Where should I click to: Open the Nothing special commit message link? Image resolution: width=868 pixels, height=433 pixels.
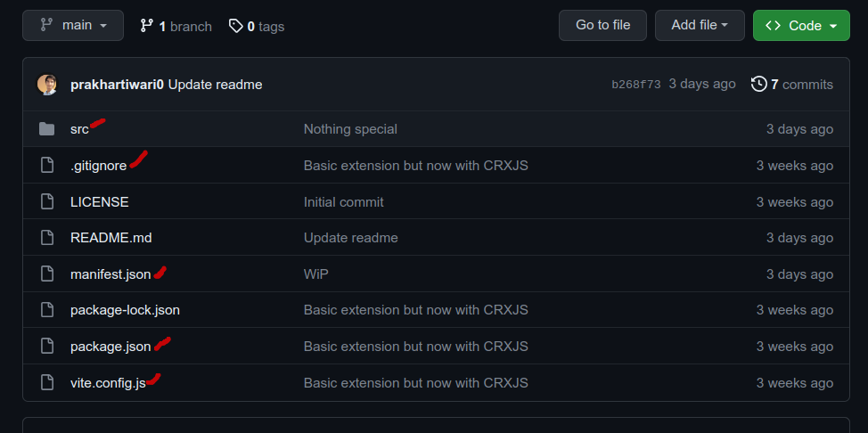350,129
